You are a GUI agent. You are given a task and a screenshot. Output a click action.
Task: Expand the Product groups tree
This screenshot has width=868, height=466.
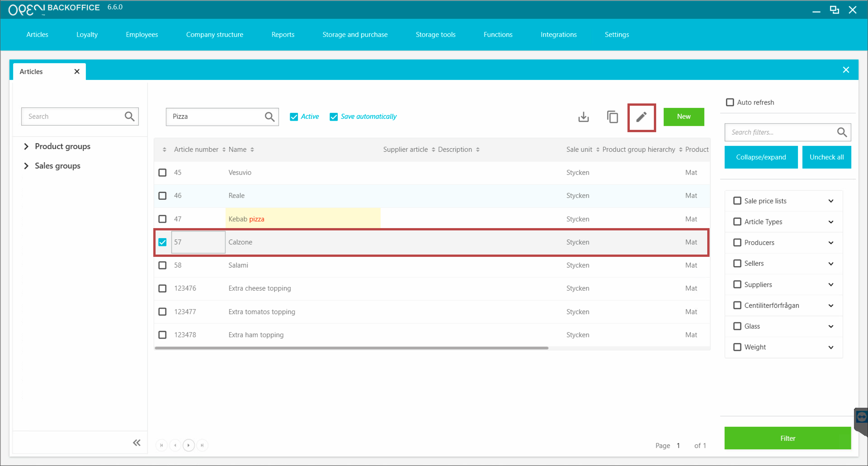26,146
